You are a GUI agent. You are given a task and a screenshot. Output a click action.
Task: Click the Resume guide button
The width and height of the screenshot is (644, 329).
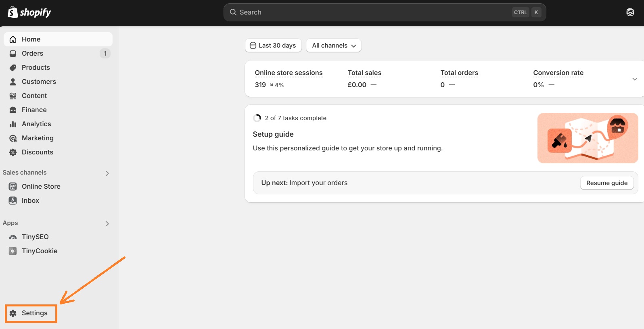(x=607, y=183)
